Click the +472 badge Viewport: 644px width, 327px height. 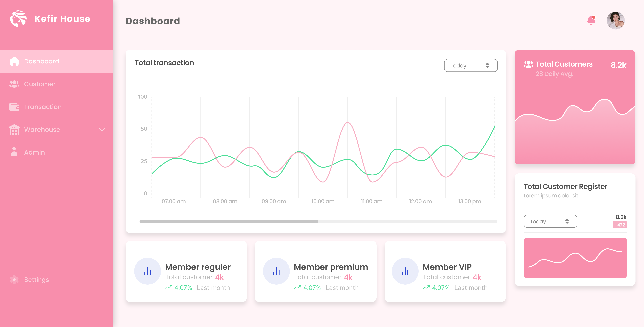click(620, 225)
